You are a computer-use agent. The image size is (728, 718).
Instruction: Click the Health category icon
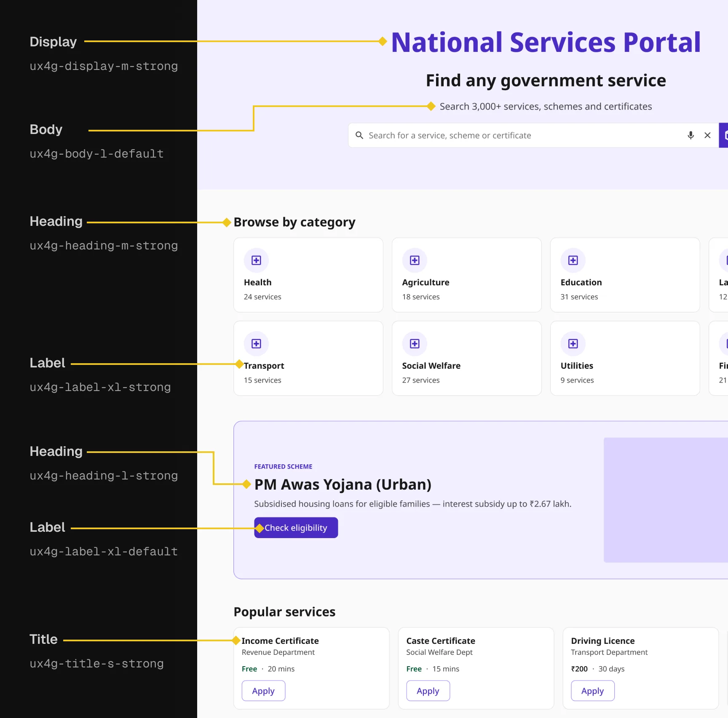point(256,260)
